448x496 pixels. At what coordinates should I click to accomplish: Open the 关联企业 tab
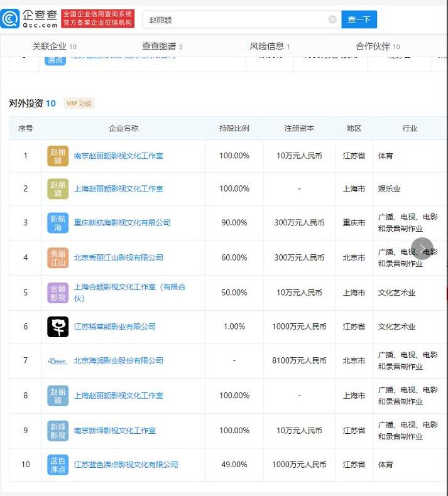[54, 46]
